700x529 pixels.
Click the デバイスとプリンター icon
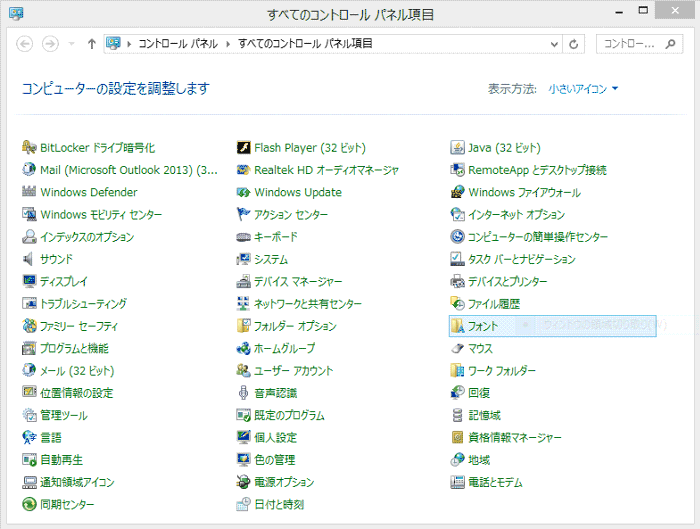pos(457,281)
